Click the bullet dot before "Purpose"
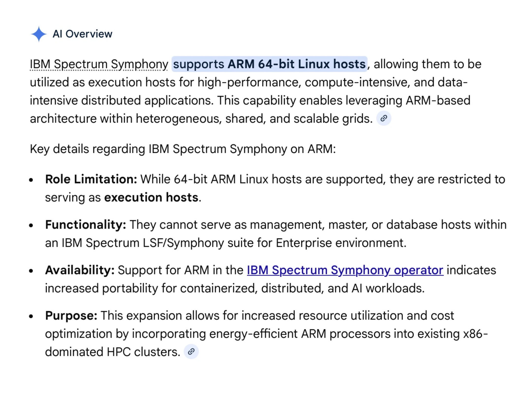Screen dimensions: 532x403 click(31, 316)
